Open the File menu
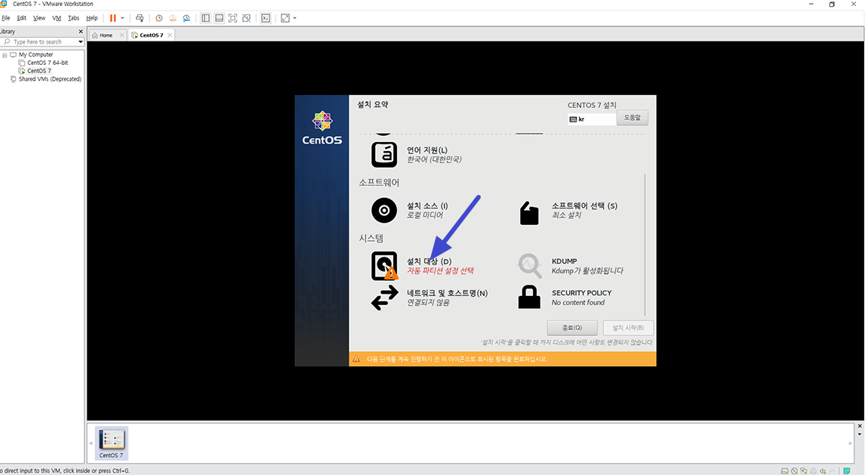 pos(5,18)
